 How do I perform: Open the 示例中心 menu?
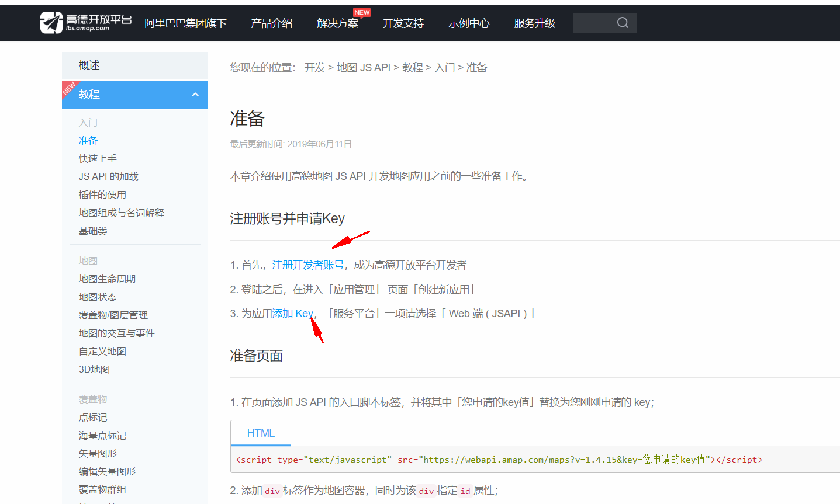tap(469, 23)
